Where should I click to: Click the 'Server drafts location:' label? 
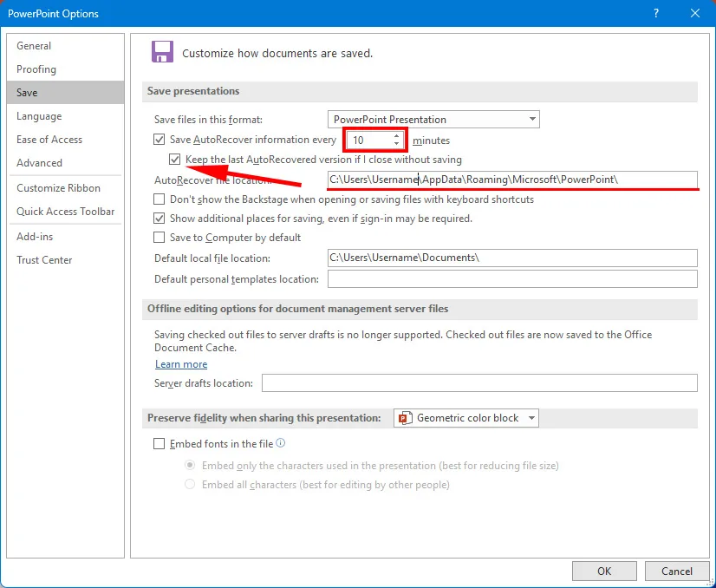pyautogui.click(x=204, y=383)
